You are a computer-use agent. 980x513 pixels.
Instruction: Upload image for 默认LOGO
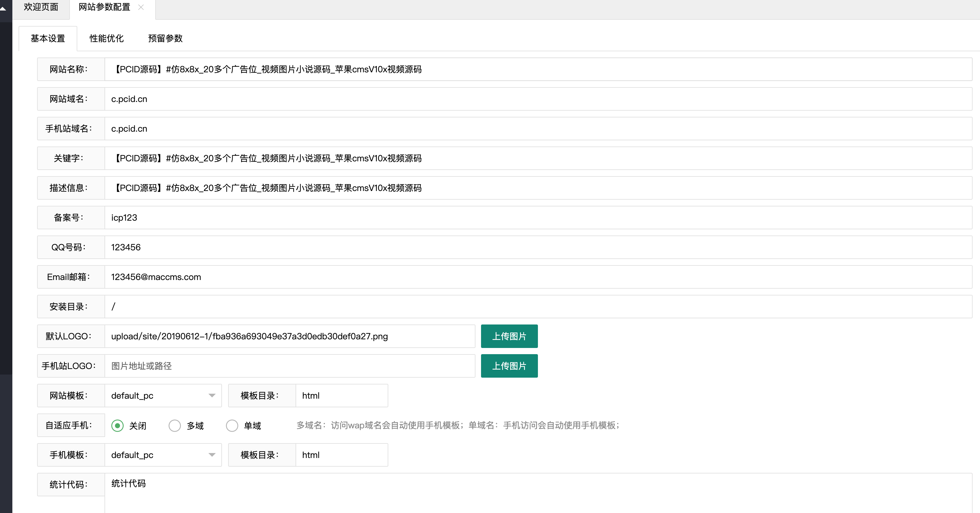click(509, 336)
